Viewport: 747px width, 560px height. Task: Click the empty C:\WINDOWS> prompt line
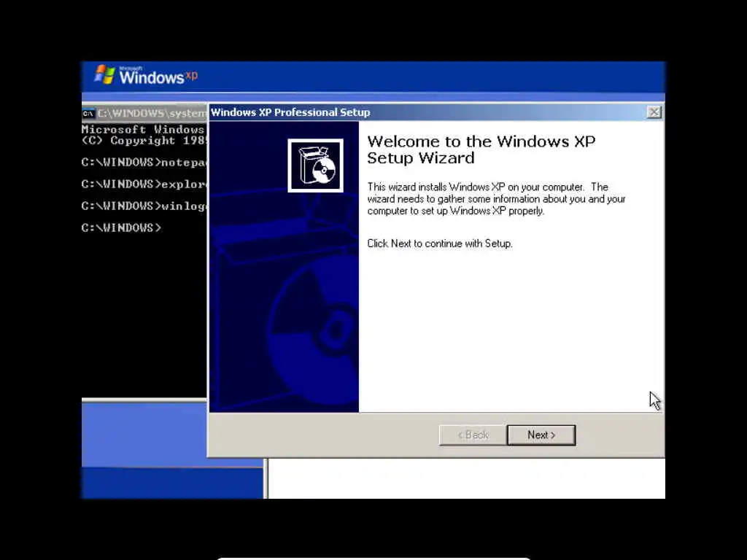(121, 227)
